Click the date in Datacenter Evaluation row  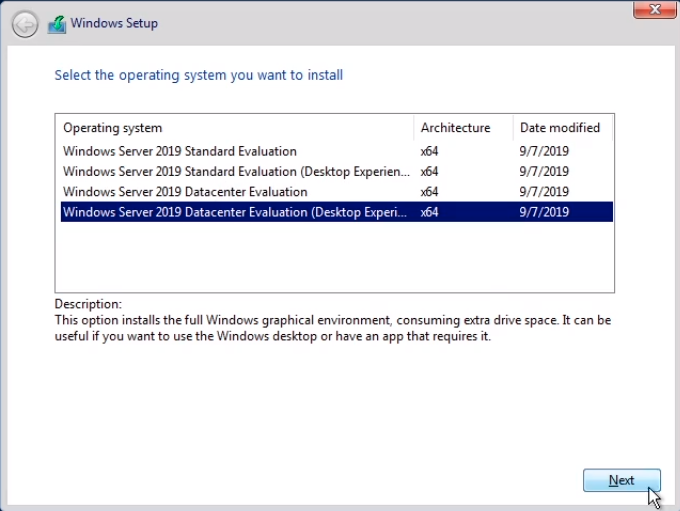click(x=544, y=192)
